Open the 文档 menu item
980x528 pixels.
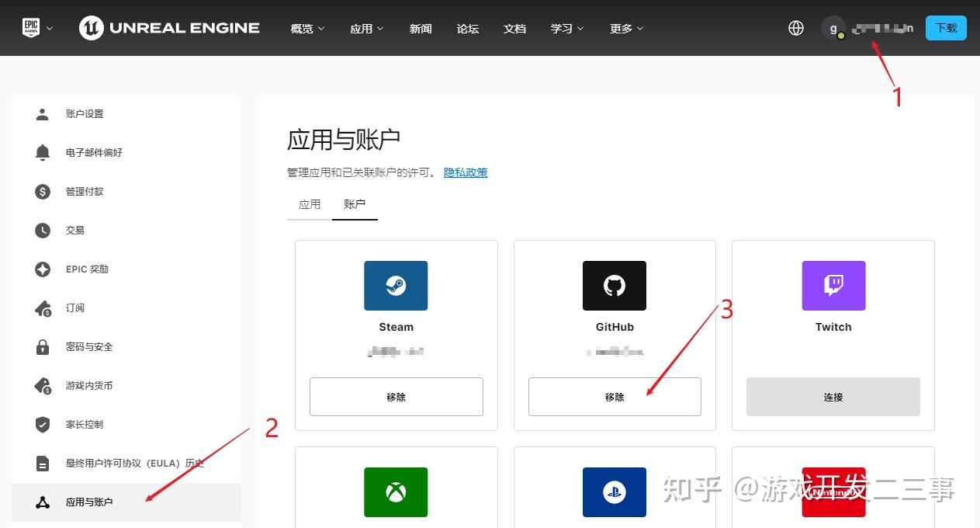514,29
